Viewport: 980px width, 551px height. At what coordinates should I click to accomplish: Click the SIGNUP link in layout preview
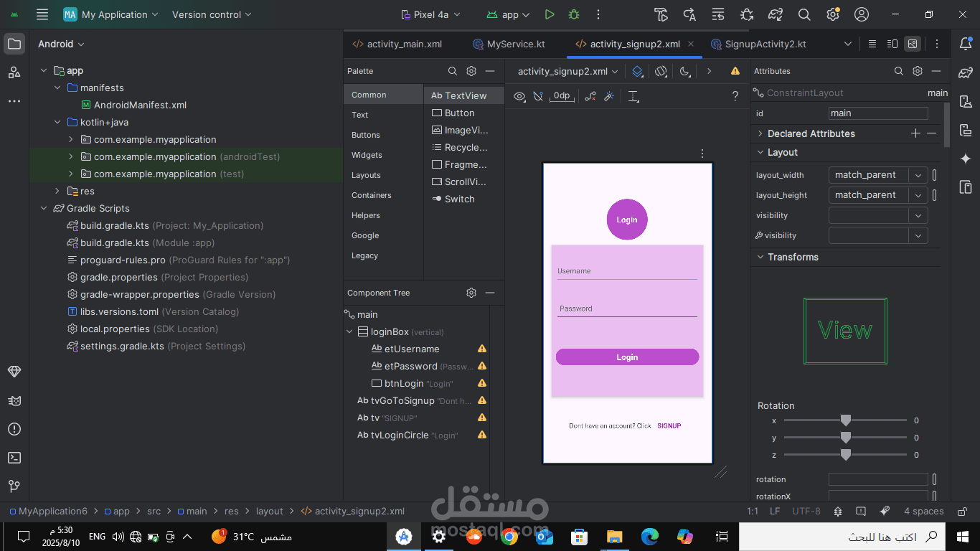click(669, 426)
